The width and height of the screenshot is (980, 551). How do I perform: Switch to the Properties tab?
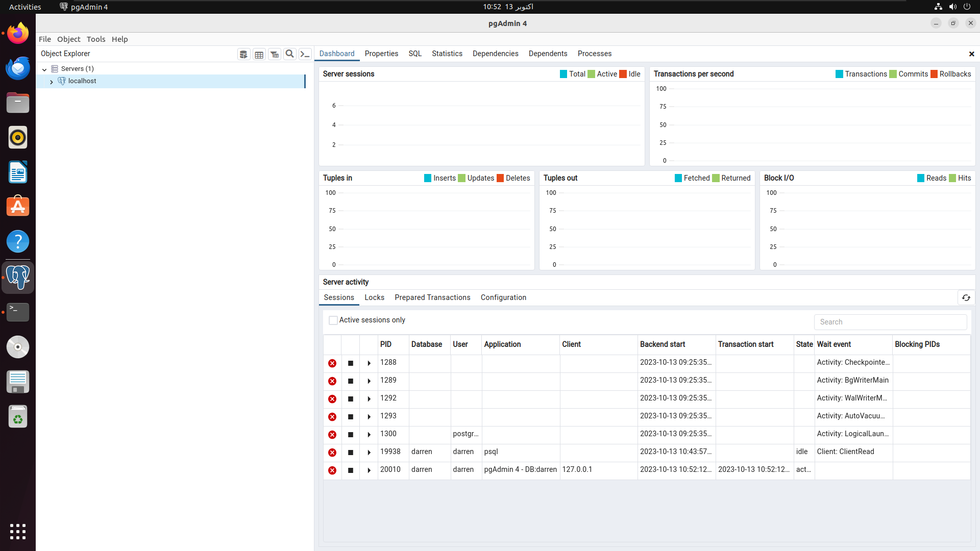[x=381, y=54]
